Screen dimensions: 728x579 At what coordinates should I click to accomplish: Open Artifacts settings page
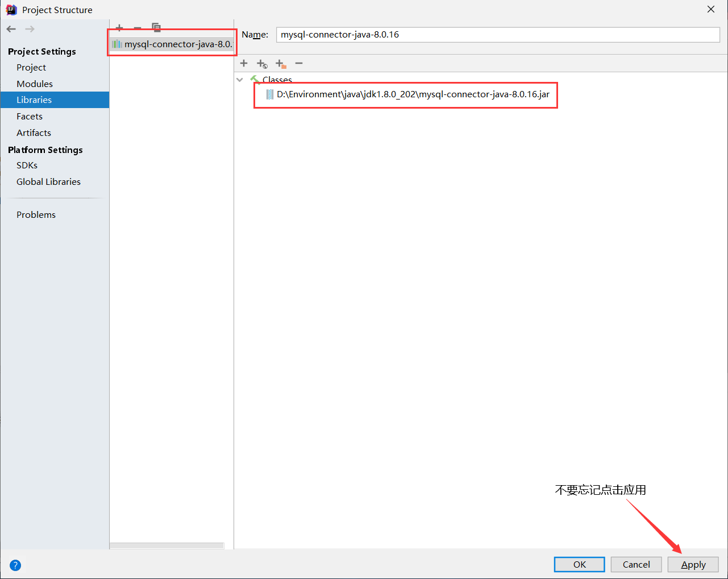click(34, 133)
